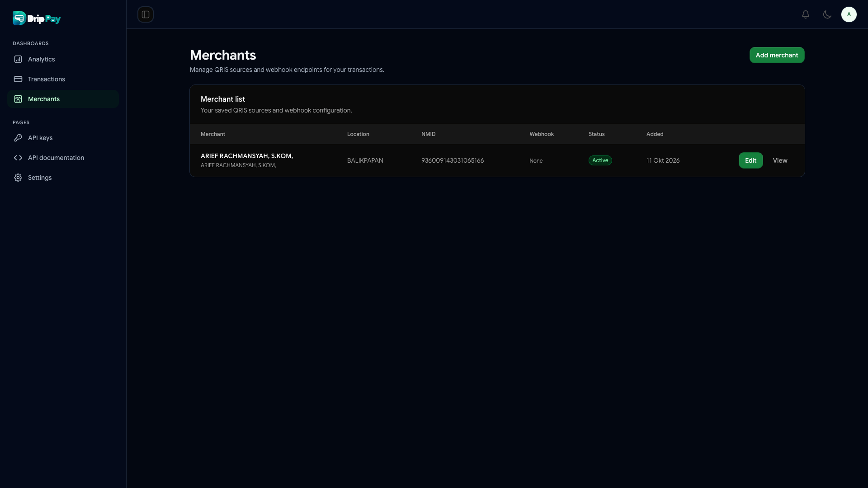The height and width of the screenshot is (488, 868).
Task: Click the NMID column header
Action: click(428, 134)
